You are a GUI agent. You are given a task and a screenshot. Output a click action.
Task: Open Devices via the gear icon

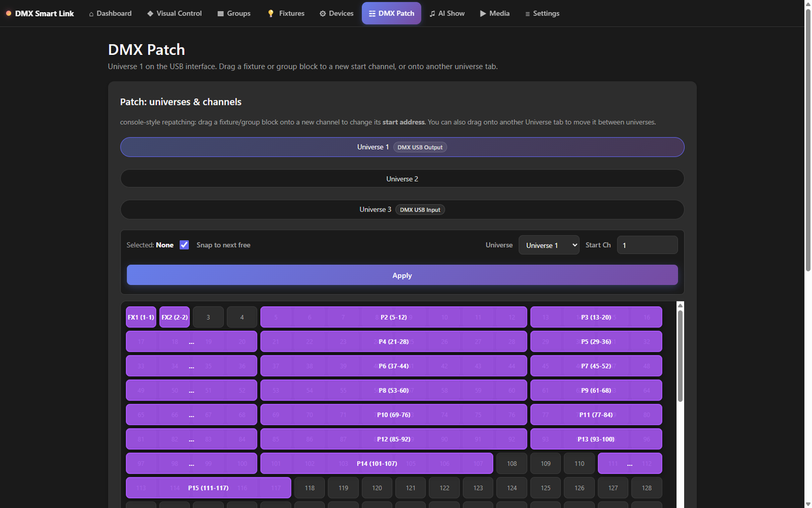[x=323, y=14]
